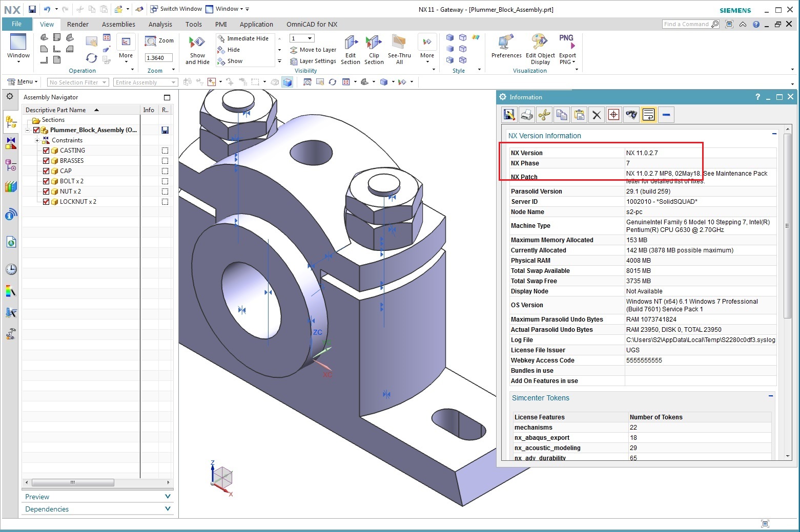Uncheck the BOLT x 2 component checkbox
This screenshot has height=532, width=800.
point(46,181)
